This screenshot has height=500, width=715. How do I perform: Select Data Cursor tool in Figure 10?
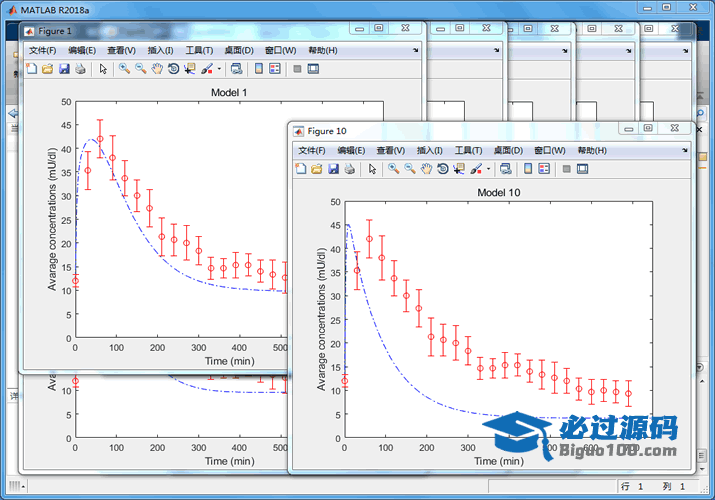click(459, 169)
